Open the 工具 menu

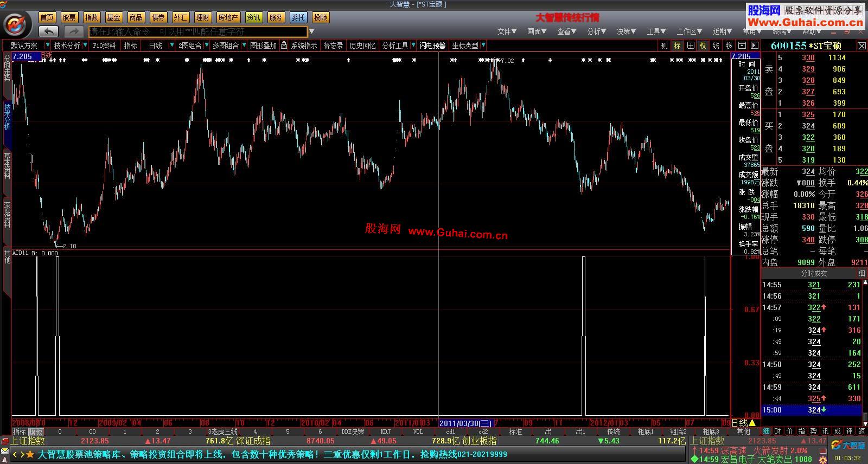(656, 31)
